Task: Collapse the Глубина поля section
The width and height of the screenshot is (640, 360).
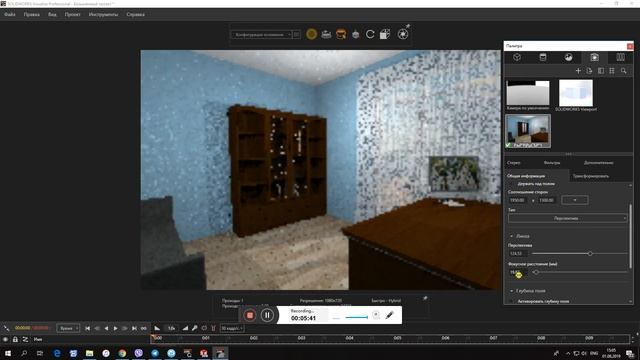Action: [511, 291]
